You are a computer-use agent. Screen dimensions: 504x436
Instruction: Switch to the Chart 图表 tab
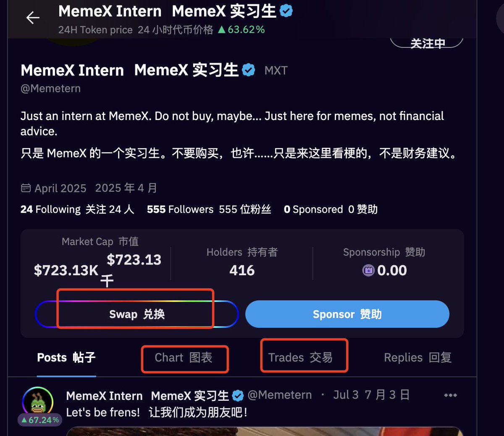pos(184,358)
